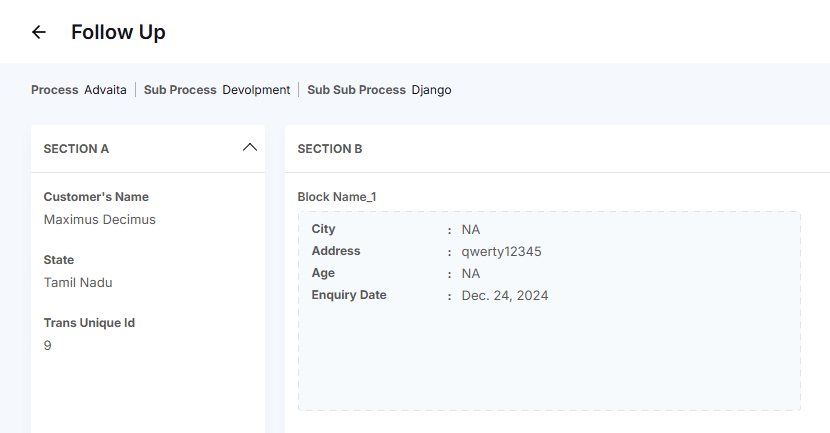Screen dimensions: 830x433
Task: Click the City row NA value
Action: click(470, 230)
